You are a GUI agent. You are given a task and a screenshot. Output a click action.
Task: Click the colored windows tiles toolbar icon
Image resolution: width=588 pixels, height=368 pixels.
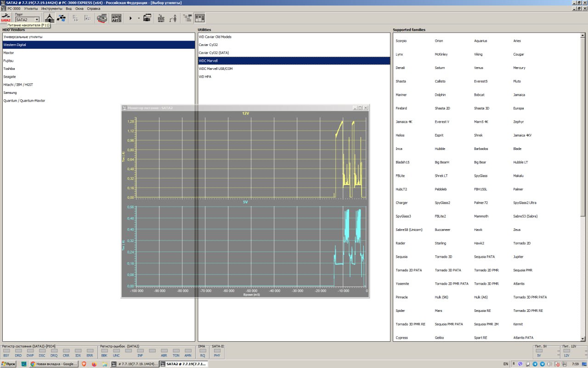[61, 18]
